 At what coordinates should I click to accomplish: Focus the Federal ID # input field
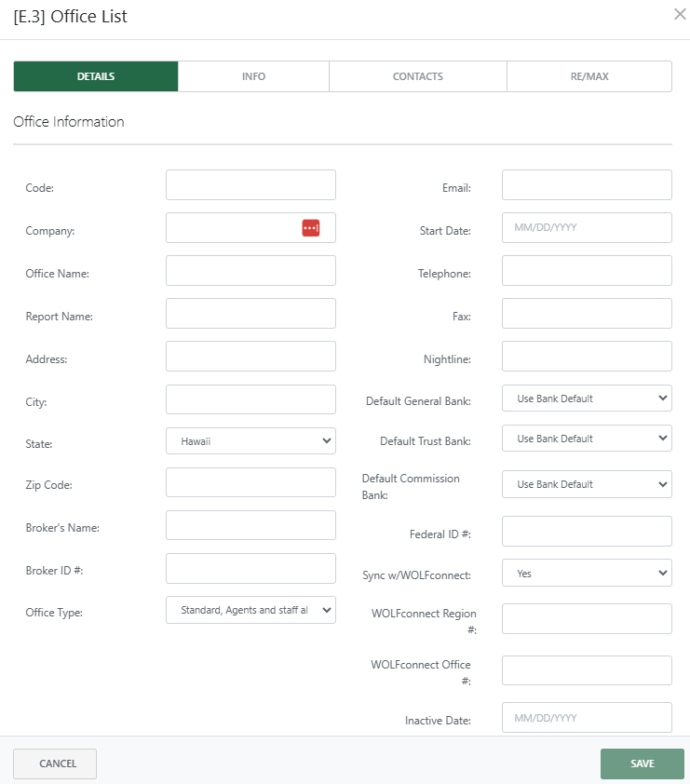(x=586, y=531)
